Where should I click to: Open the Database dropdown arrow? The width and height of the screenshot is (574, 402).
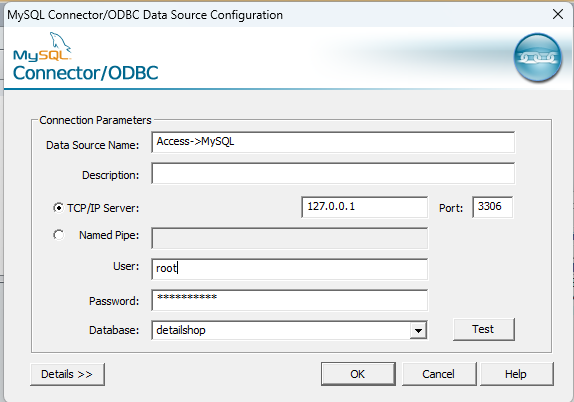tap(418, 331)
